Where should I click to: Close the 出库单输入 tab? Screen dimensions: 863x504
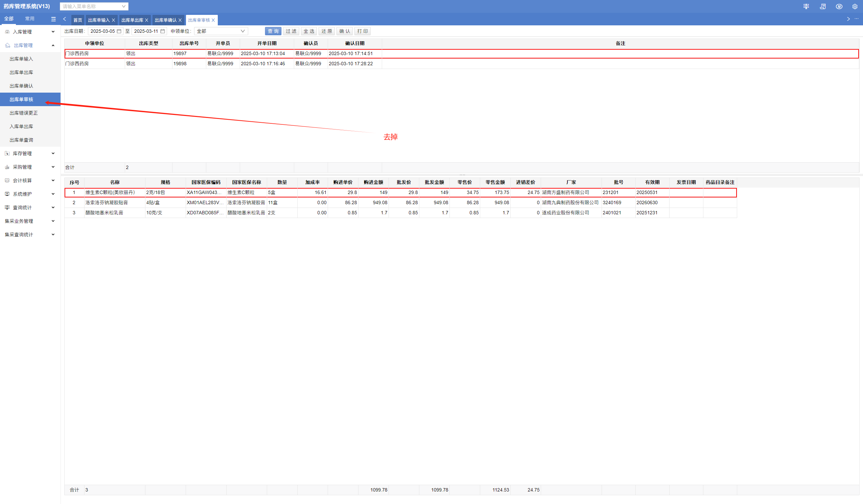pyautogui.click(x=113, y=20)
